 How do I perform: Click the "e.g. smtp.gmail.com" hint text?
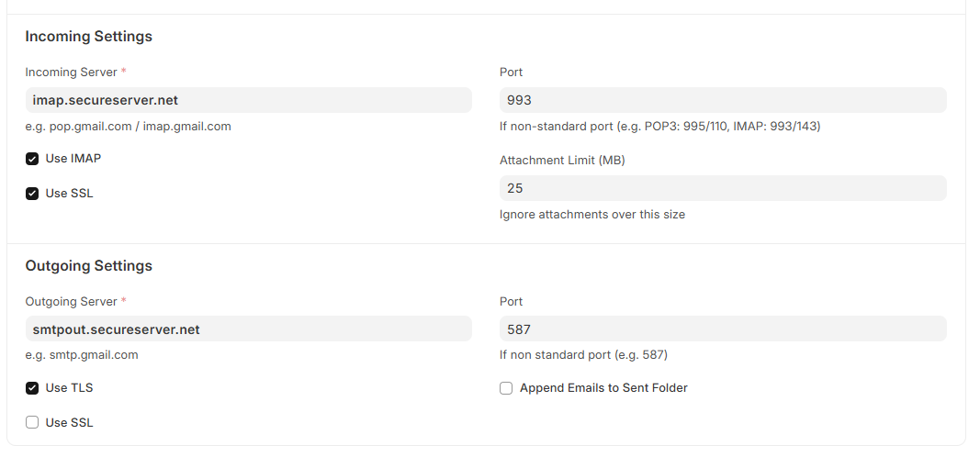82,354
